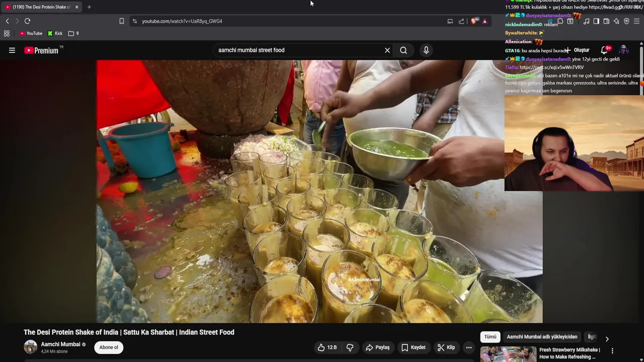This screenshot has width=644, height=362.
Task: Open the Fresh Strawberry Milkshake title link
Action: pyautogui.click(x=570, y=353)
